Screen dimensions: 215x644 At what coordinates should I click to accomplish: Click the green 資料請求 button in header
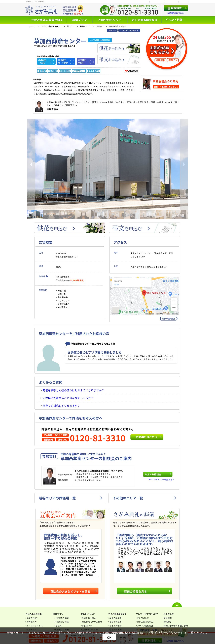click(176, 8)
